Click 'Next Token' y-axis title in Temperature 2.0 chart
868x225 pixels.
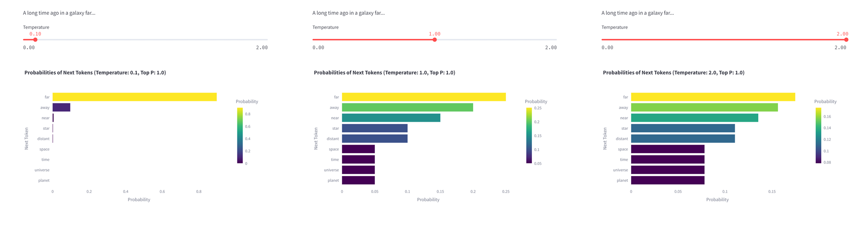pyautogui.click(x=605, y=138)
